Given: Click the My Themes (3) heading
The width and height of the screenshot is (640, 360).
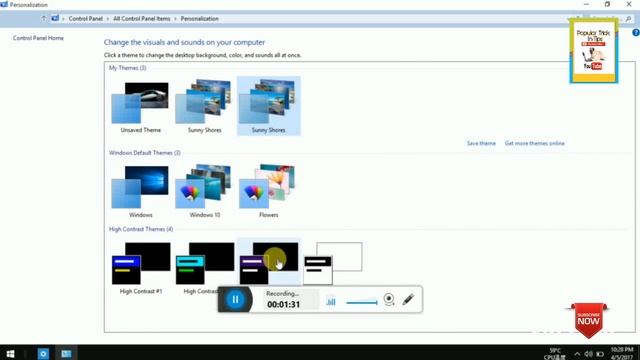Looking at the screenshot, I should point(127,68).
